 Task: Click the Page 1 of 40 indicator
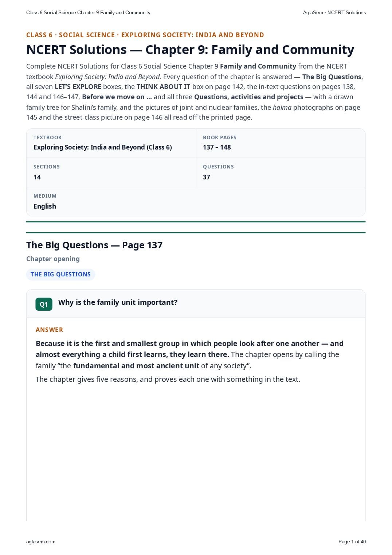352,542
